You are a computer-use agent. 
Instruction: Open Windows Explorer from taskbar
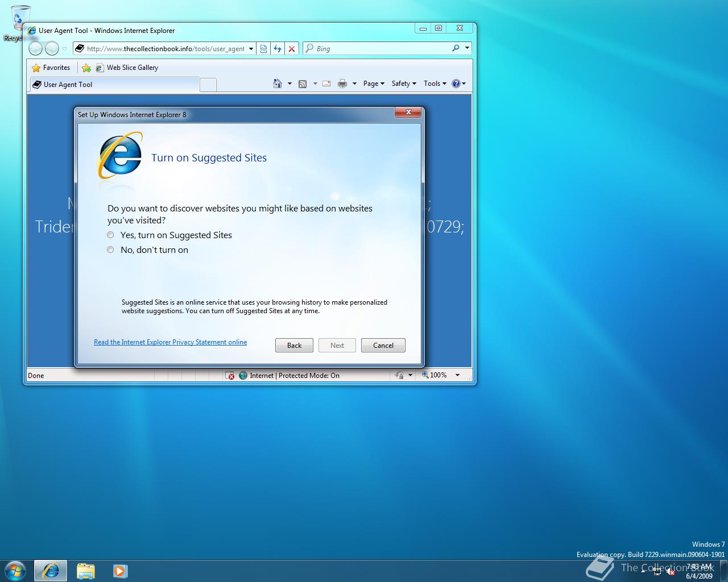(86, 571)
